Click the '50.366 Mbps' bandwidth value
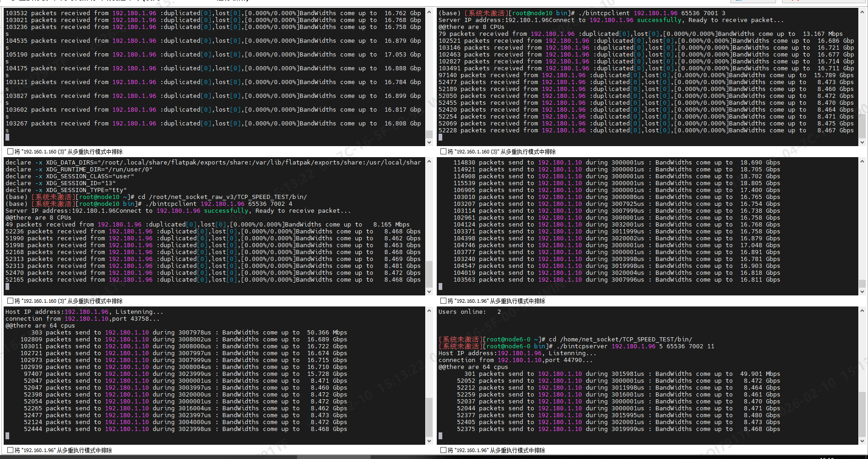Screen dimensions: 868x459 (327, 333)
